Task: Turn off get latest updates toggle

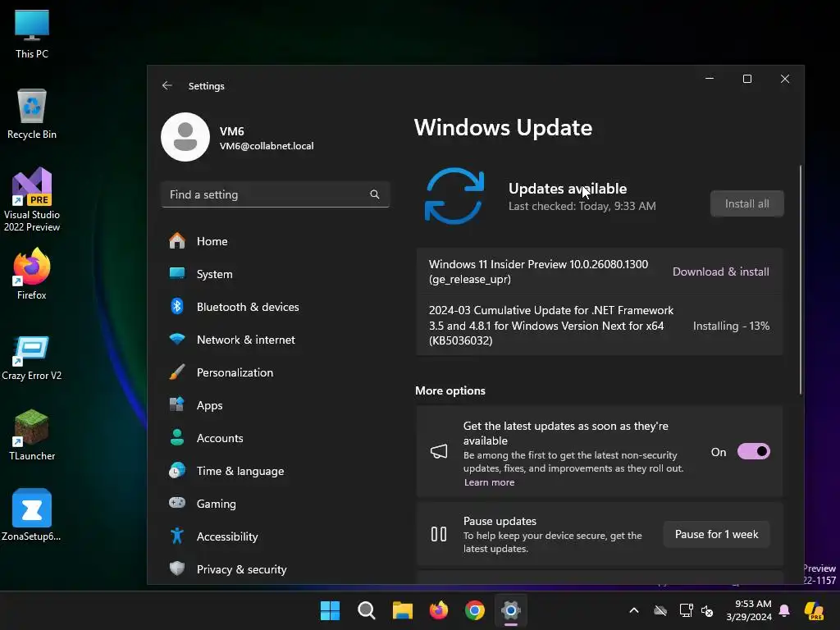Action: click(x=753, y=452)
